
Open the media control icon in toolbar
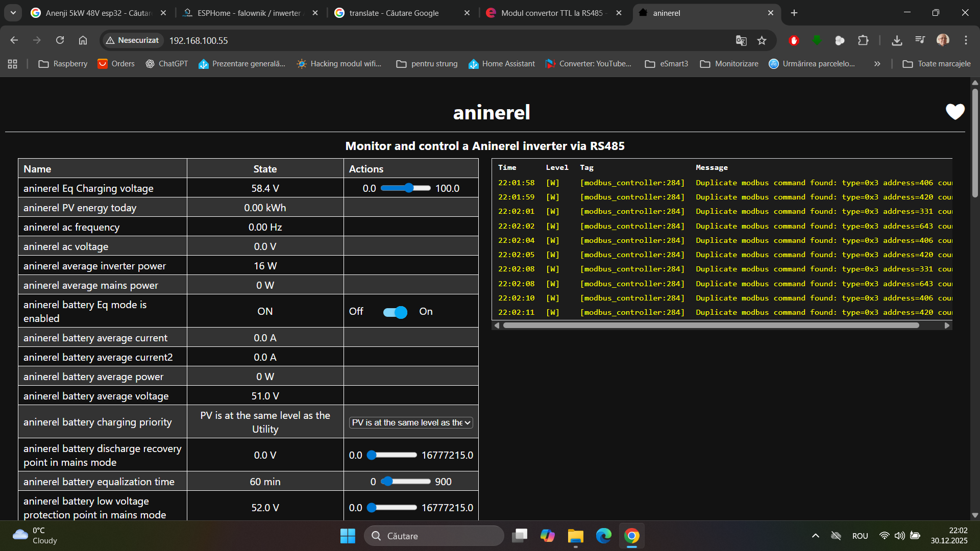coord(920,40)
